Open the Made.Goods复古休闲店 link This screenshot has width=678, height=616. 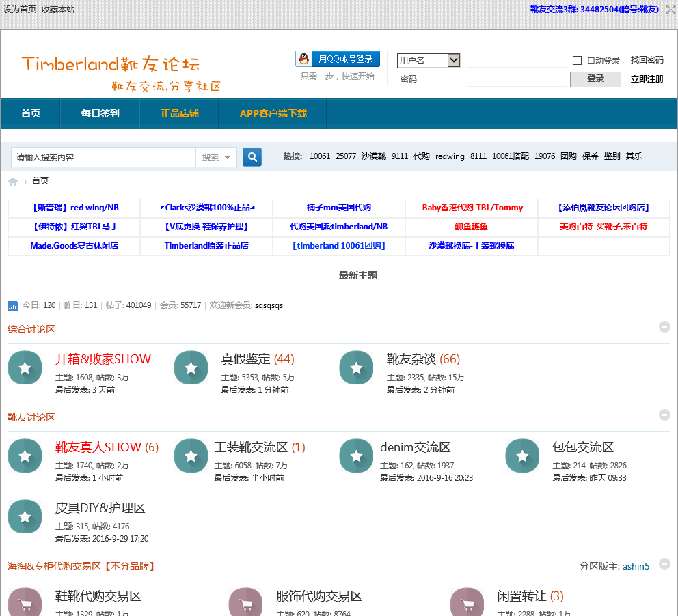74,245
